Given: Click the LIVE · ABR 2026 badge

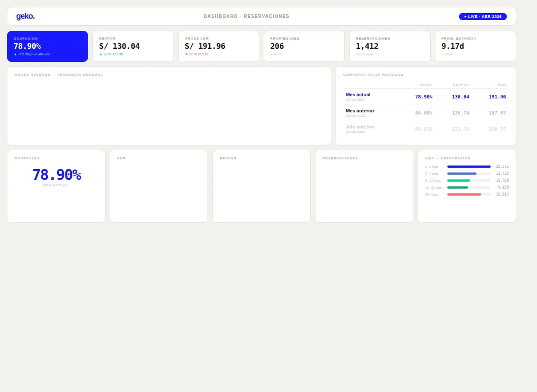Looking at the screenshot, I should tap(483, 17).
